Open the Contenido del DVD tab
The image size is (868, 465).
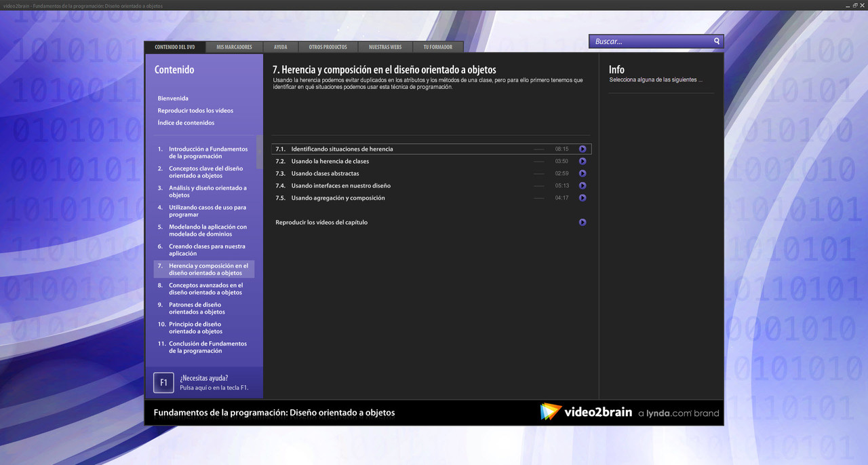175,47
